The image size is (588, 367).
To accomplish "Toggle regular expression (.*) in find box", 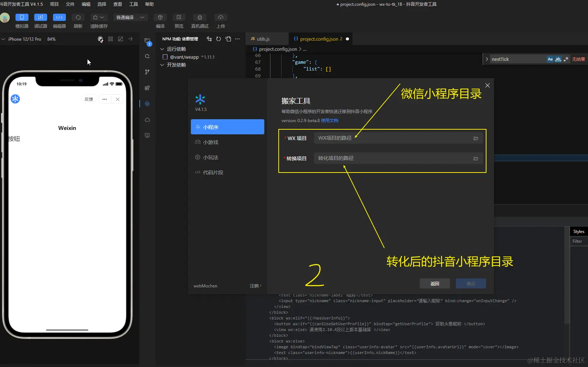I will point(566,59).
